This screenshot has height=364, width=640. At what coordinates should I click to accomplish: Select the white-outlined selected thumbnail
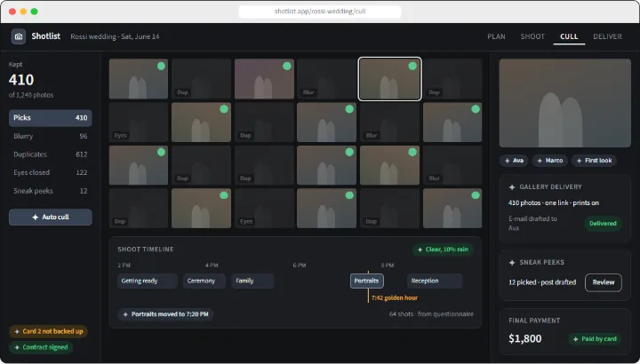click(389, 79)
